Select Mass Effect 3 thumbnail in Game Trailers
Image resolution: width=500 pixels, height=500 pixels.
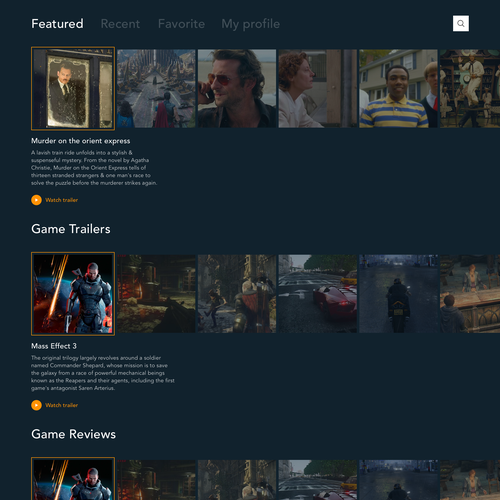tap(73, 294)
